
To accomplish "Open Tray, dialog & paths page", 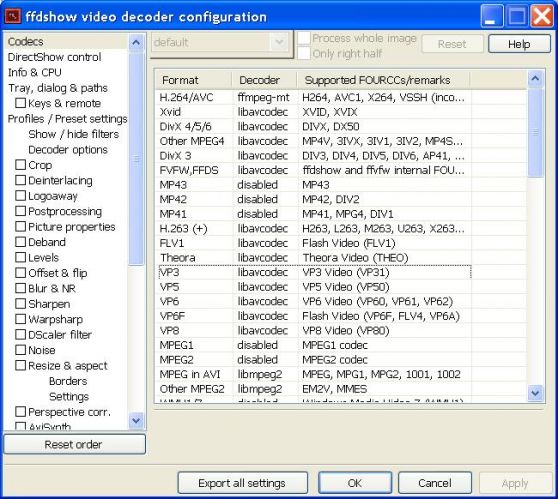I will pos(58,88).
